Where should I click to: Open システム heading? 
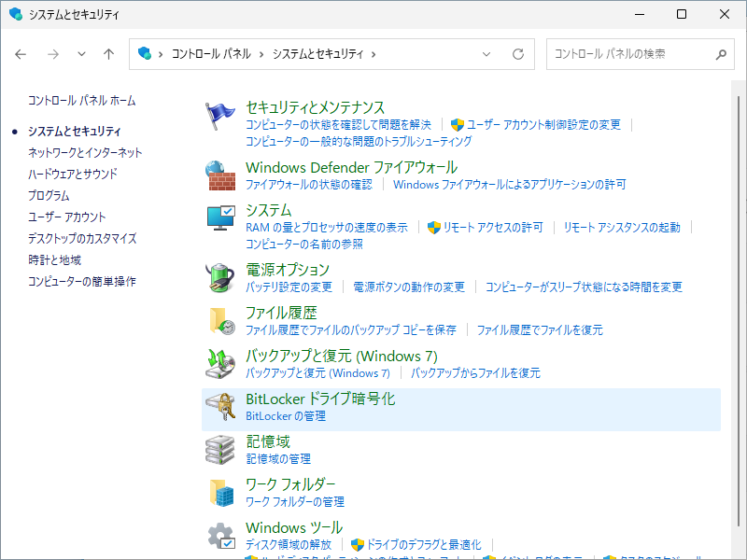point(268,210)
